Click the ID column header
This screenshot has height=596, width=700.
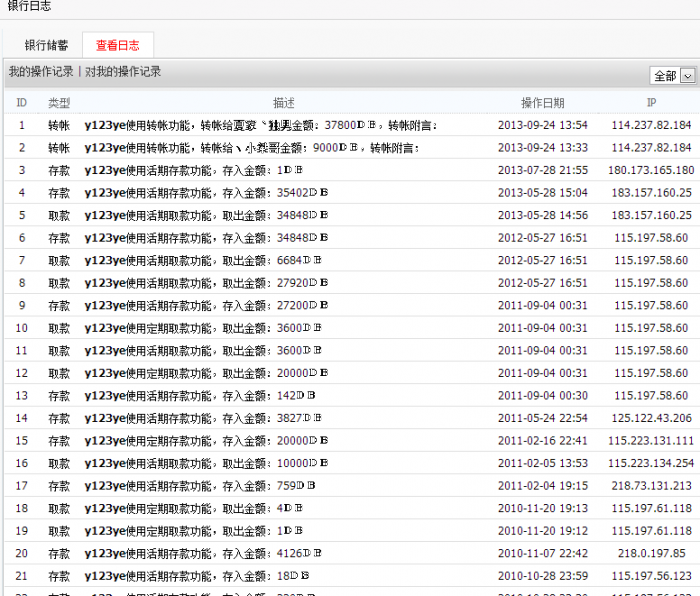coord(21,103)
